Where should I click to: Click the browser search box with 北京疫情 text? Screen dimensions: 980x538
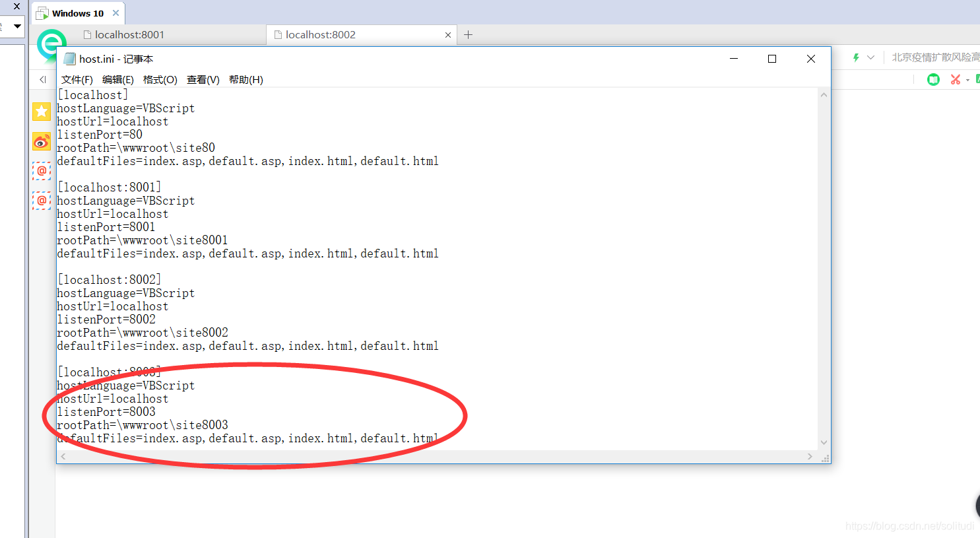(x=935, y=57)
